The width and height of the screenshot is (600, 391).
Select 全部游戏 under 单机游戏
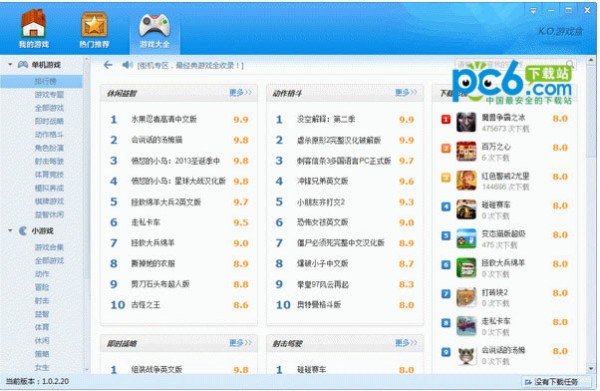tap(49, 108)
